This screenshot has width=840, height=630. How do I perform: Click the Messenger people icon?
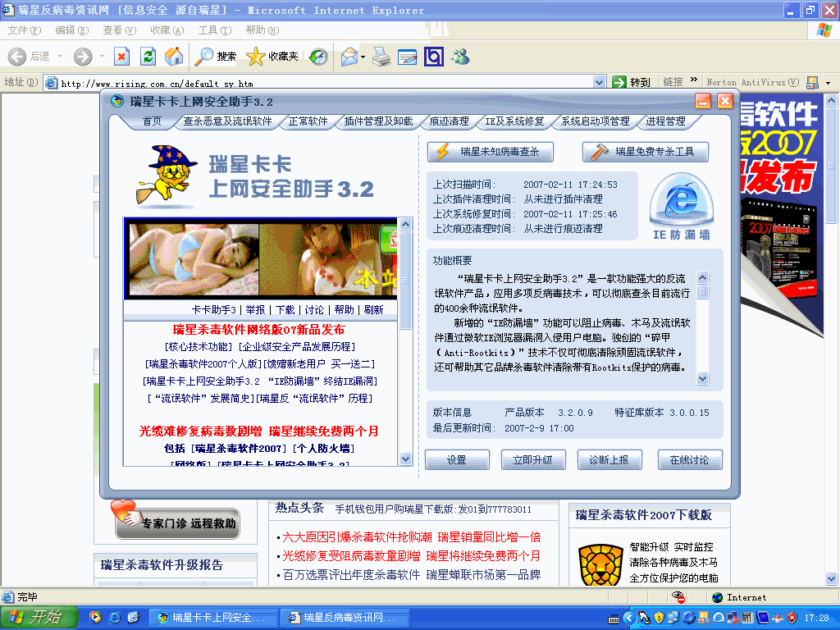coord(459,57)
